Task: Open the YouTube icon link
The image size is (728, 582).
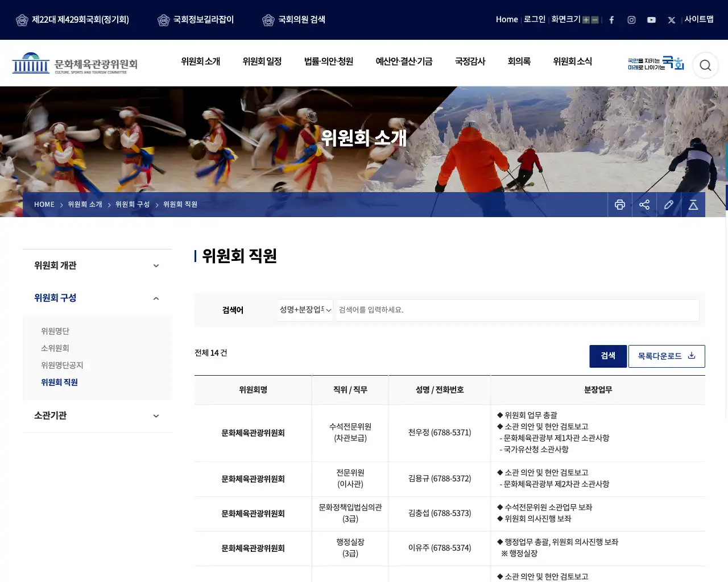Action: pos(651,20)
